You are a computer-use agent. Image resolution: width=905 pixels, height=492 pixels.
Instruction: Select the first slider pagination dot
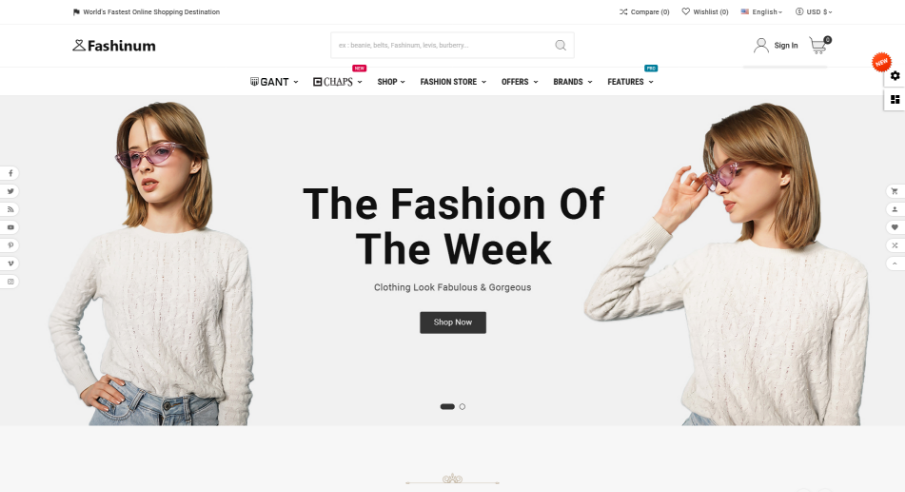tap(447, 407)
